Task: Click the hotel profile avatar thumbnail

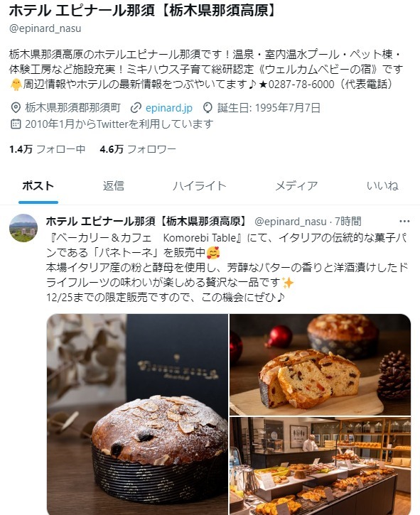Action: point(23,228)
